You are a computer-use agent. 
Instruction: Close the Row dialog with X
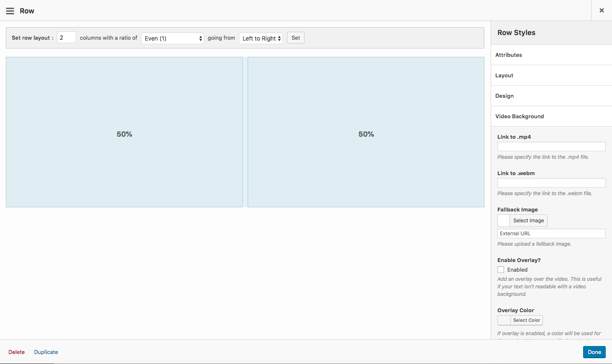[x=602, y=10]
